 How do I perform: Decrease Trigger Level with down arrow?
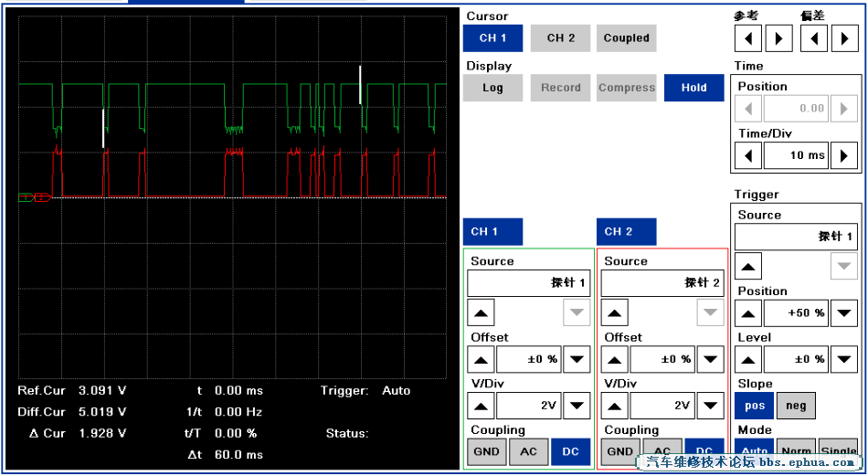(844, 360)
